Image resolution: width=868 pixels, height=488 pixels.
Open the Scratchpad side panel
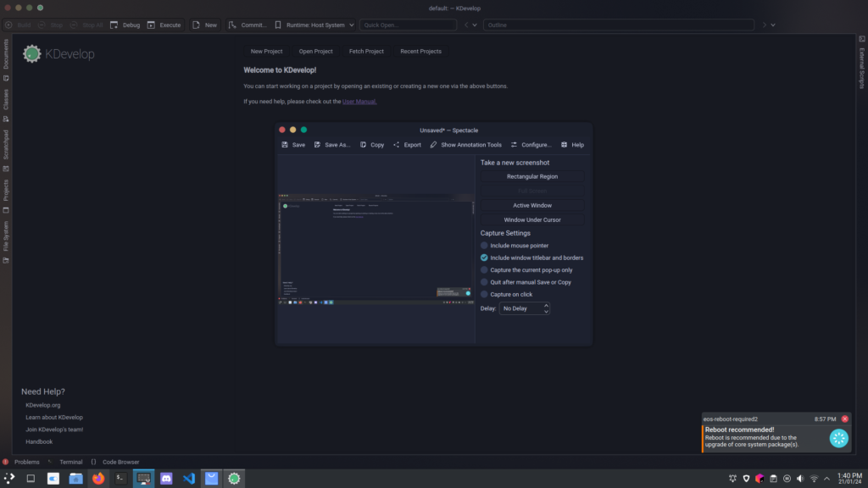(6, 150)
